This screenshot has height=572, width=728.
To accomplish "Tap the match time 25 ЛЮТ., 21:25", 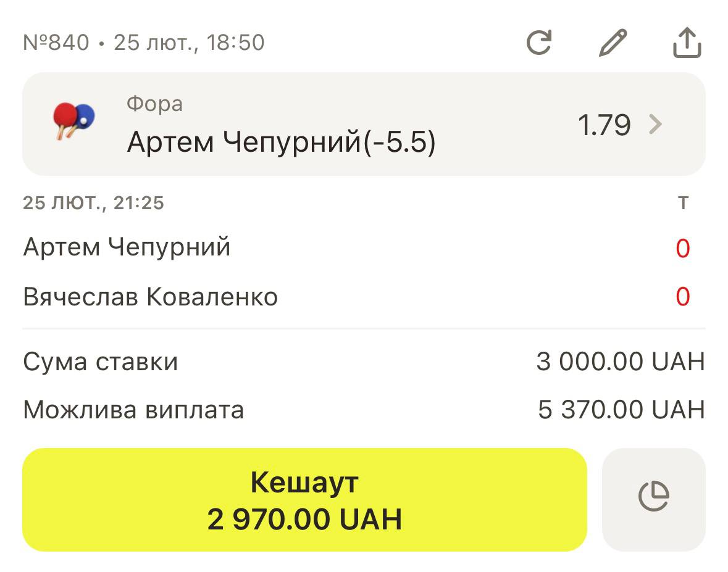I will click(x=93, y=203).
